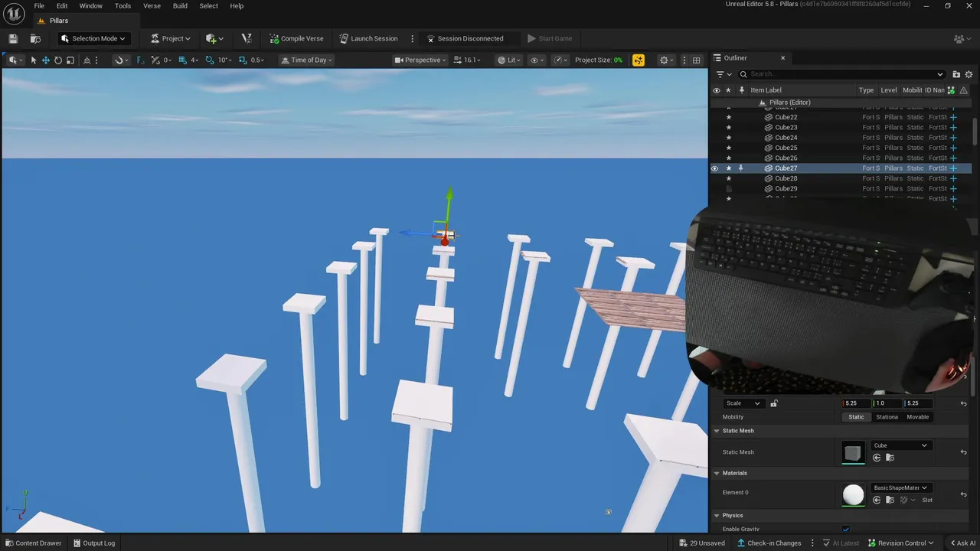Image resolution: width=980 pixels, height=551 pixels.
Task: Click the Unreal Engine logo icon
Action: click(14, 13)
